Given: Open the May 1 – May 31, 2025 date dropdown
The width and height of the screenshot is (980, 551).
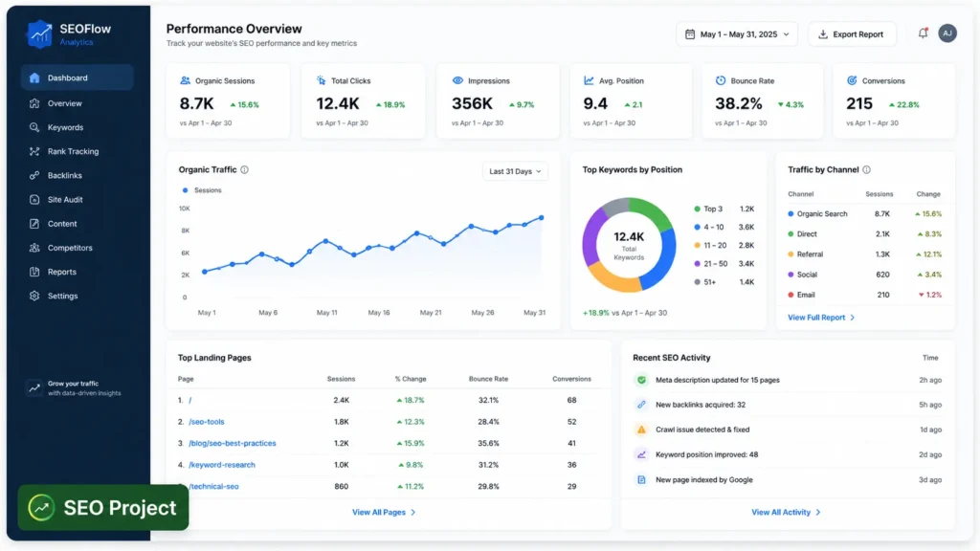Looking at the screenshot, I should tap(737, 34).
